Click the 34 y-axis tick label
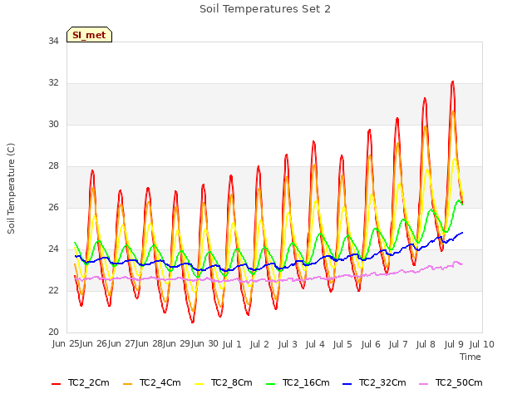Image resolution: width=532 pixels, height=399 pixels. click(x=53, y=41)
